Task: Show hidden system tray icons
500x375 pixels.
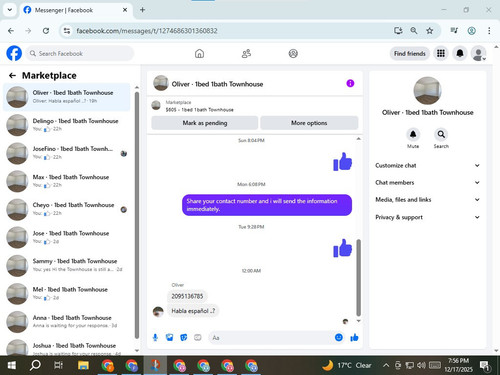Action: pos(386,365)
